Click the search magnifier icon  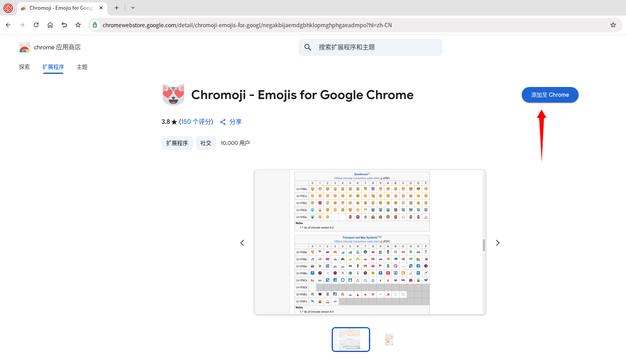pyautogui.click(x=308, y=47)
